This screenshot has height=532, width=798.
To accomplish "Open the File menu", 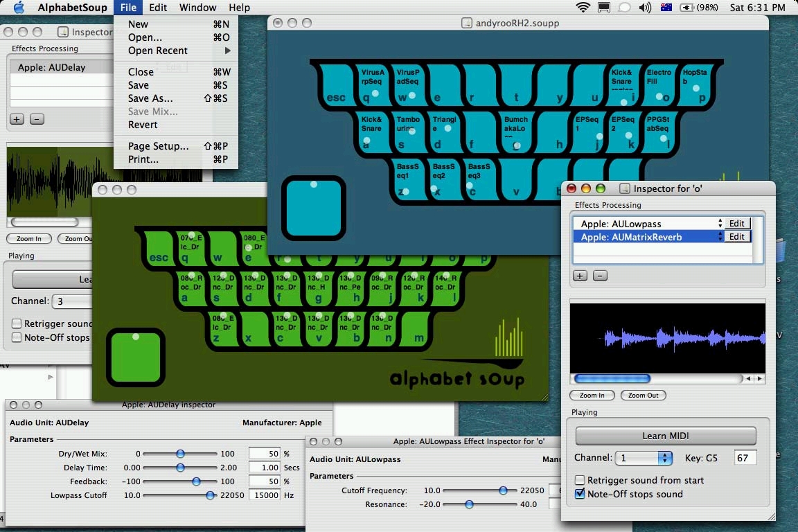I will click(128, 7).
